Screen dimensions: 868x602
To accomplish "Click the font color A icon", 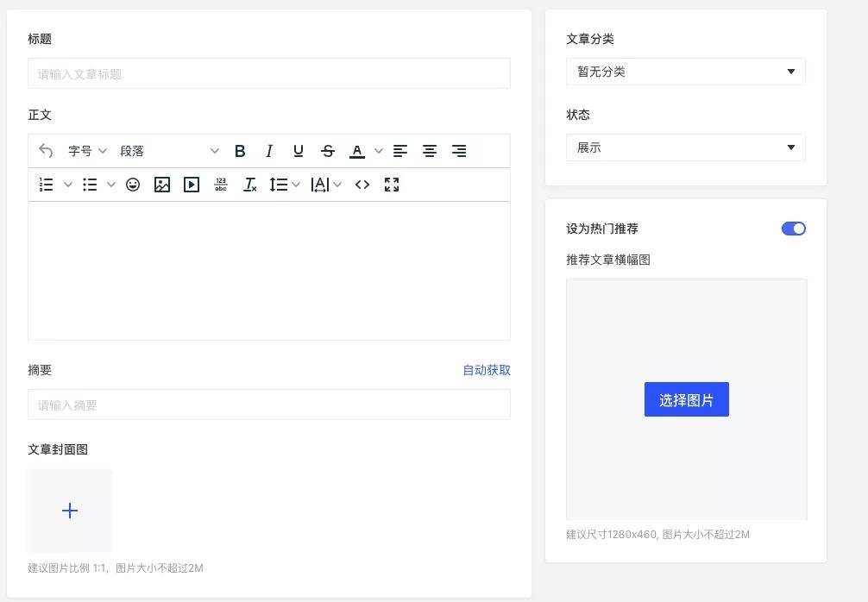I will coord(357,151).
